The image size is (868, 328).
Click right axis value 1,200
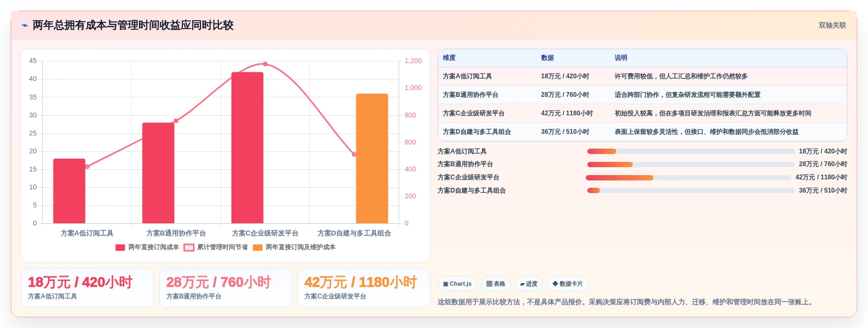pyautogui.click(x=413, y=61)
